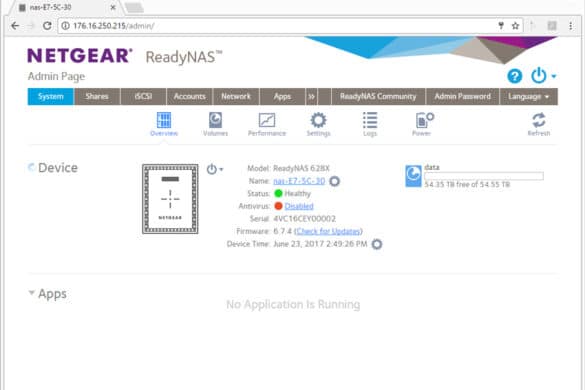Bookmark page with the star icon
Viewport: 585px width, 390px height.
click(x=515, y=26)
